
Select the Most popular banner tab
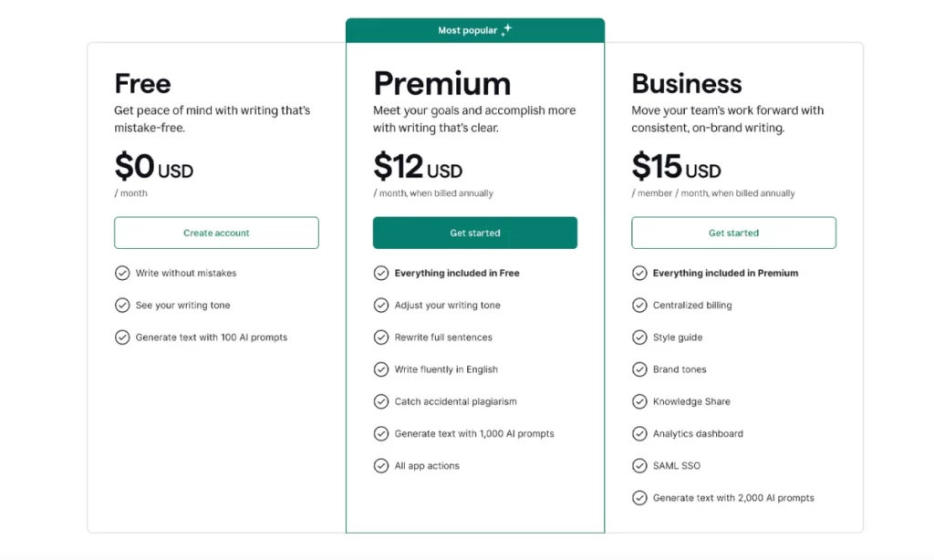[474, 30]
